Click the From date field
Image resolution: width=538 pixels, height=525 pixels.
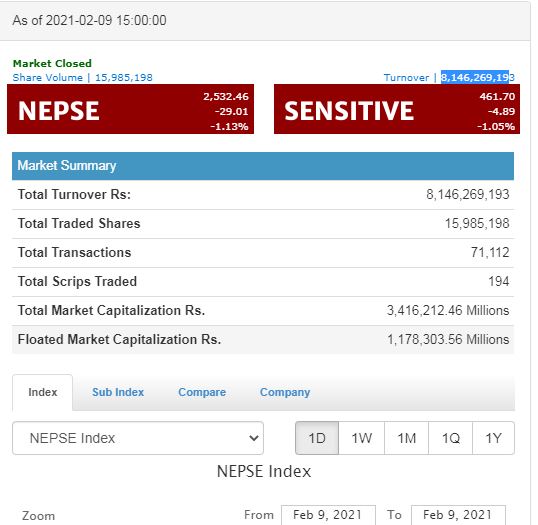tap(328, 515)
